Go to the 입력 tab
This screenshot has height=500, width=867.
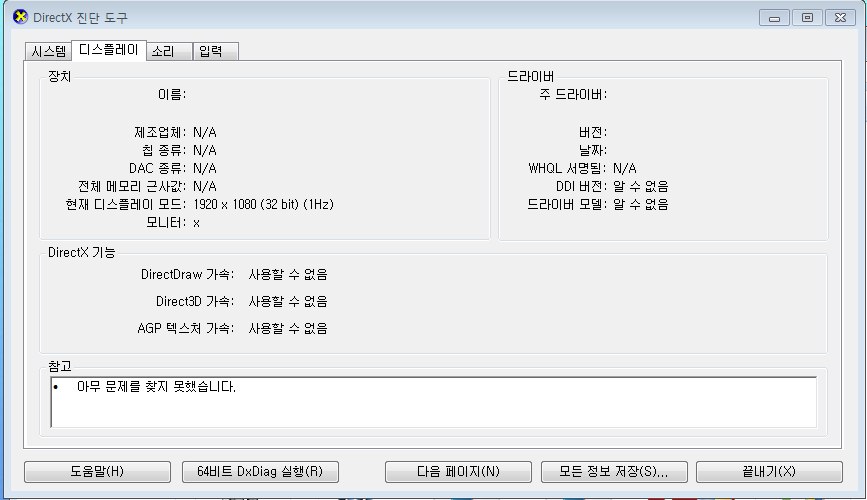[x=216, y=51]
